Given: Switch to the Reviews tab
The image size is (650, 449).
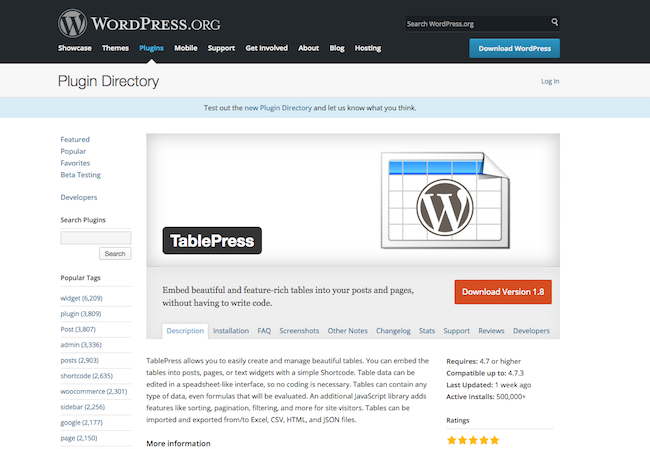Looking at the screenshot, I should pos(492,331).
